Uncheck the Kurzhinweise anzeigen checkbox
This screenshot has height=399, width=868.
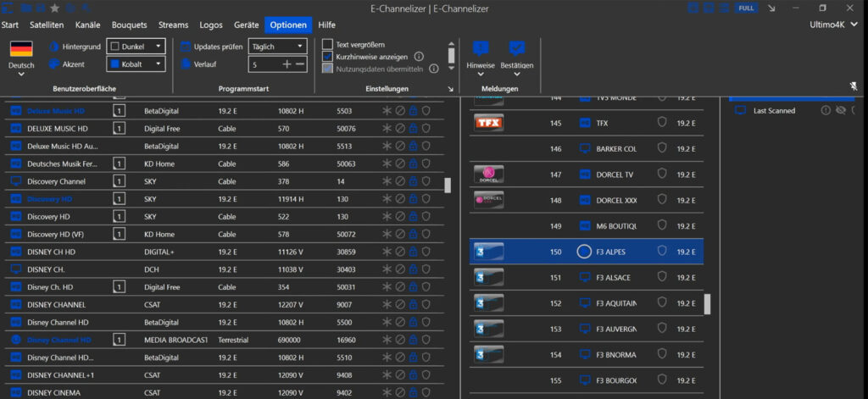(x=327, y=56)
